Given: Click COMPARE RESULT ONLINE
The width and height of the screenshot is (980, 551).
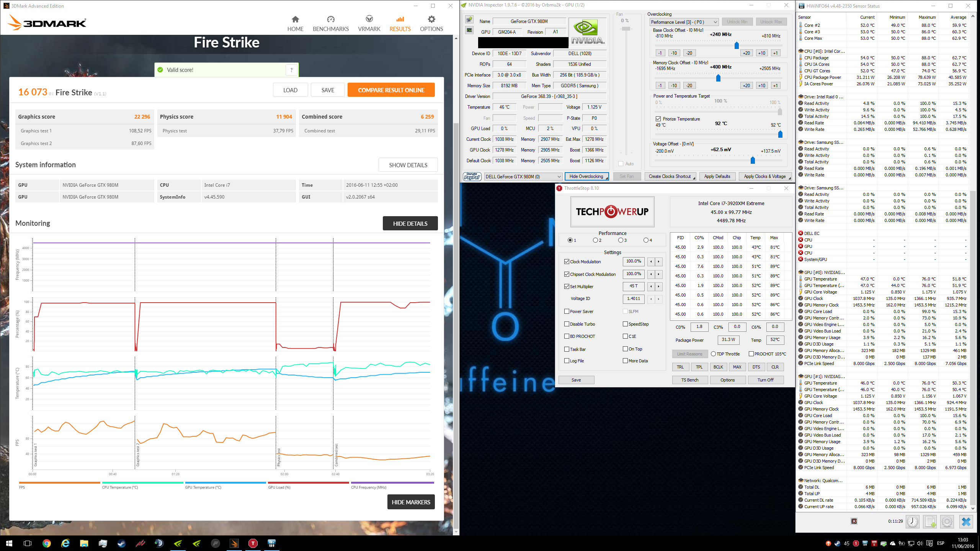Looking at the screenshot, I should coord(391,90).
